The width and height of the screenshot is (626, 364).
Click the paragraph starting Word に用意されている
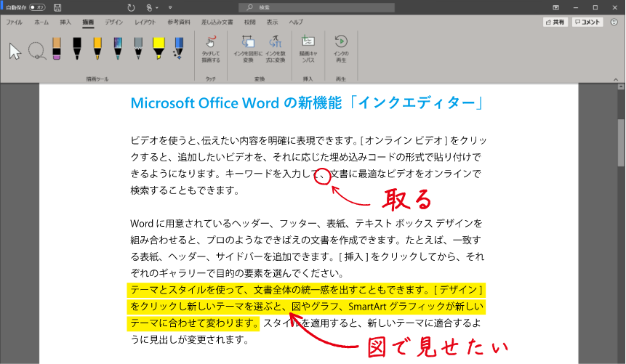308,248
